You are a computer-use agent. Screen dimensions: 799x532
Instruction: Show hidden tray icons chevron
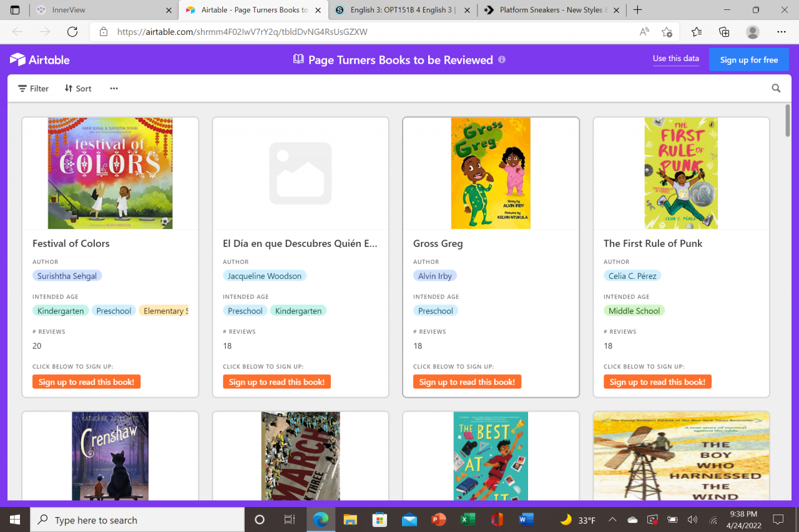click(x=613, y=520)
